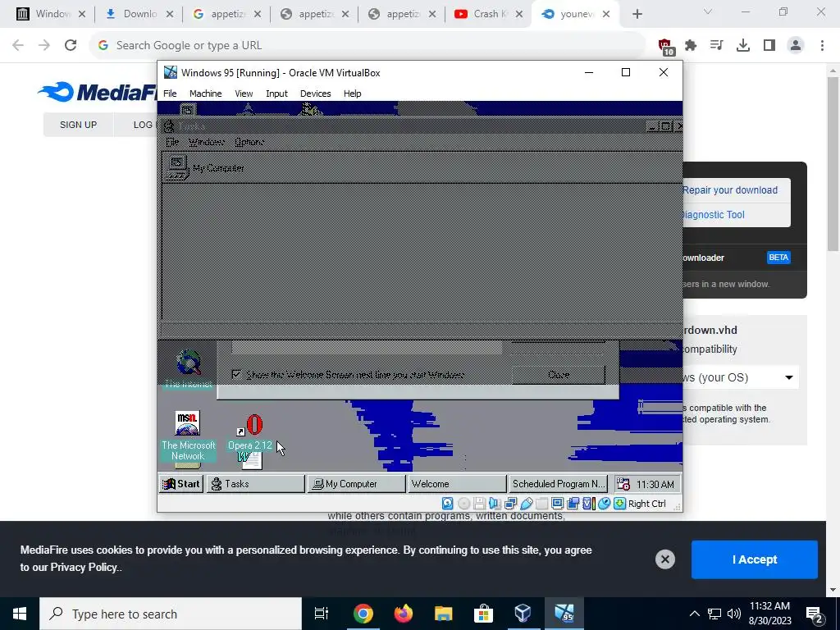Switch to the Downlo tab in Chrome
Image resolution: width=840 pixels, height=630 pixels.
point(138,14)
